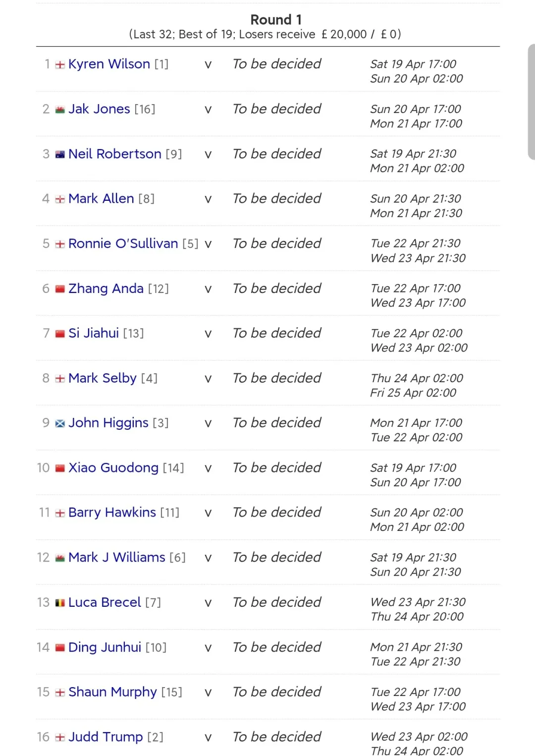
Task: Open the Kyren Wilson player link
Action: (x=109, y=64)
